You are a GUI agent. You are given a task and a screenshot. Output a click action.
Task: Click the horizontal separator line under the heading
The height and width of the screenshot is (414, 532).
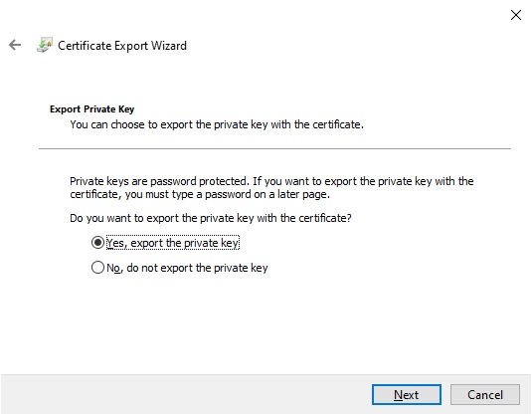[274, 148]
